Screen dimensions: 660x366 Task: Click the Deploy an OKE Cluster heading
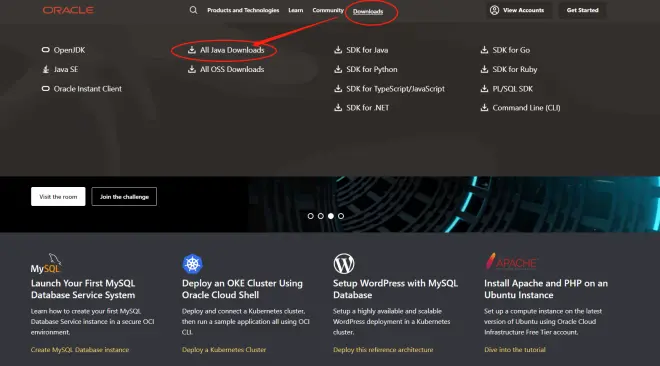[x=242, y=289]
